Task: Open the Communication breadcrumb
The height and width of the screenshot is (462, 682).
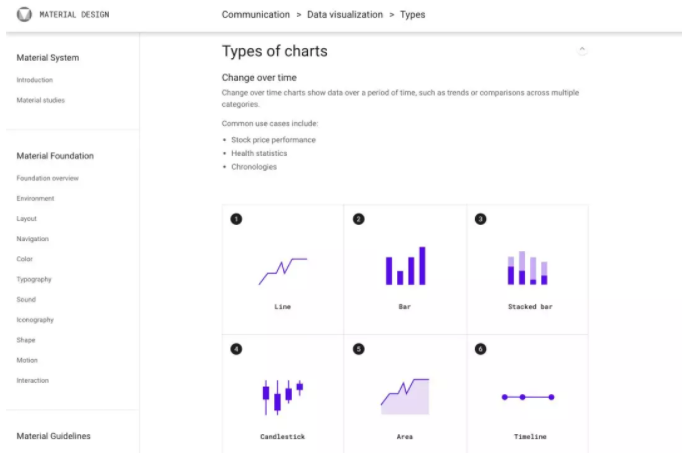Action: (x=256, y=15)
